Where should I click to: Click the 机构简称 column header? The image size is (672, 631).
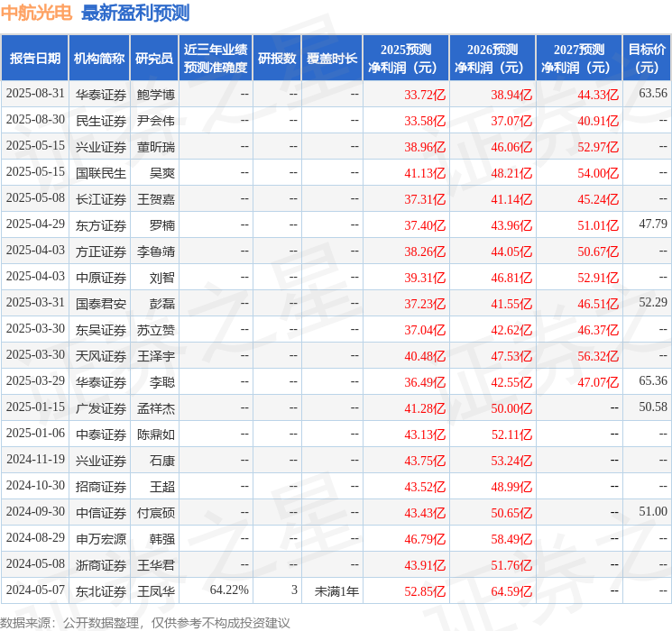point(99,59)
